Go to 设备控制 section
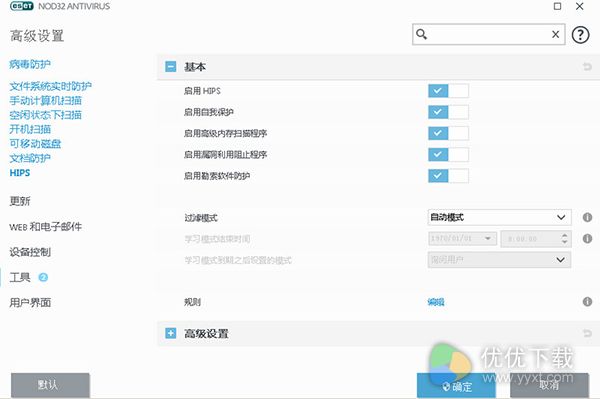The width and height of the screenshot is (600, 399). (30, 252)
